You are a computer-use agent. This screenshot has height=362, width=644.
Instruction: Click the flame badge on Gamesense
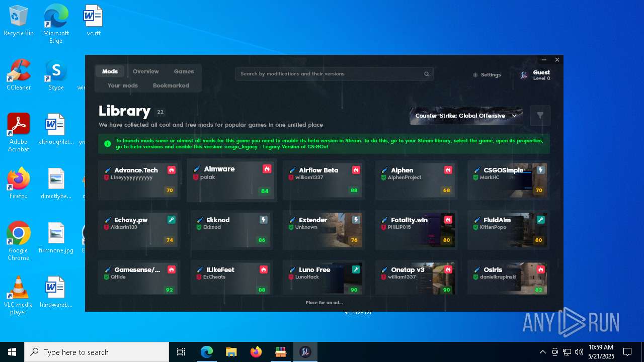pos(172,269)
